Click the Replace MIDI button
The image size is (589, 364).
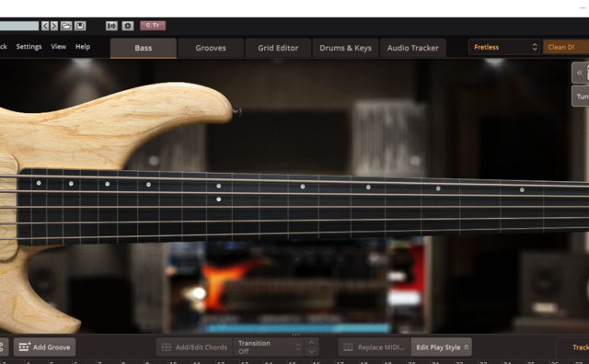[x=375, y=347]
